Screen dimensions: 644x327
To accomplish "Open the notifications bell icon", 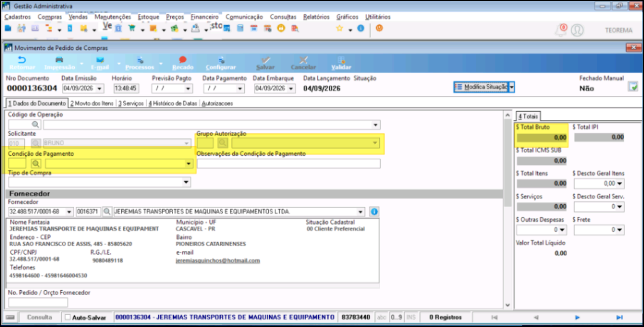I will 561,30.
